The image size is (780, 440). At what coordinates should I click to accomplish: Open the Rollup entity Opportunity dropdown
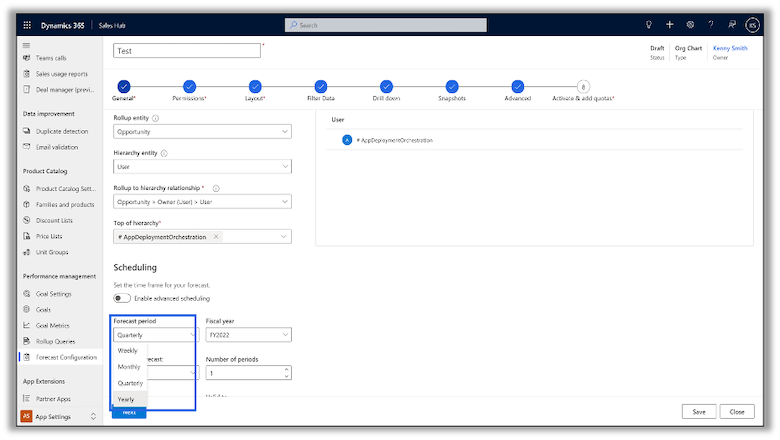[x=202, y=132]
